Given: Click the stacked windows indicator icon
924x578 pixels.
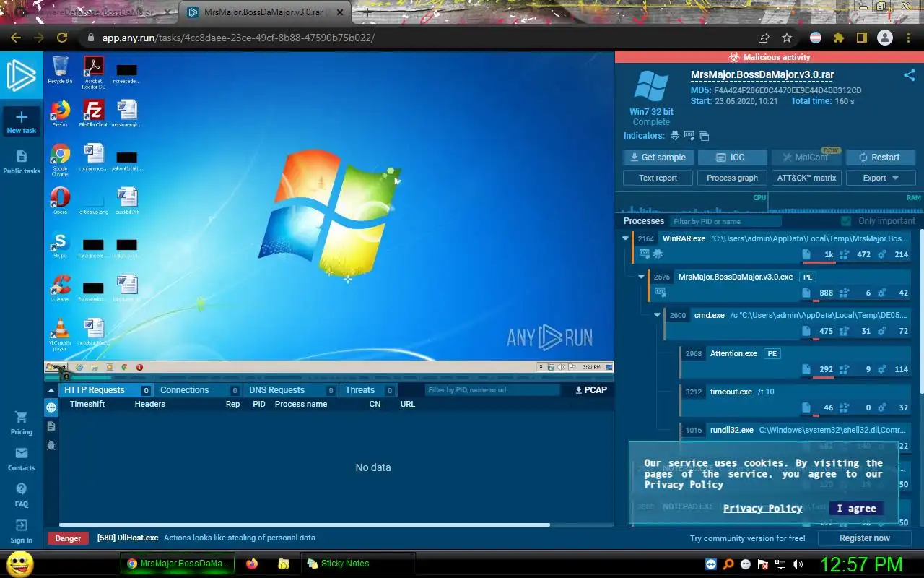Looking at the screenshot, I should tap(704, 136).
